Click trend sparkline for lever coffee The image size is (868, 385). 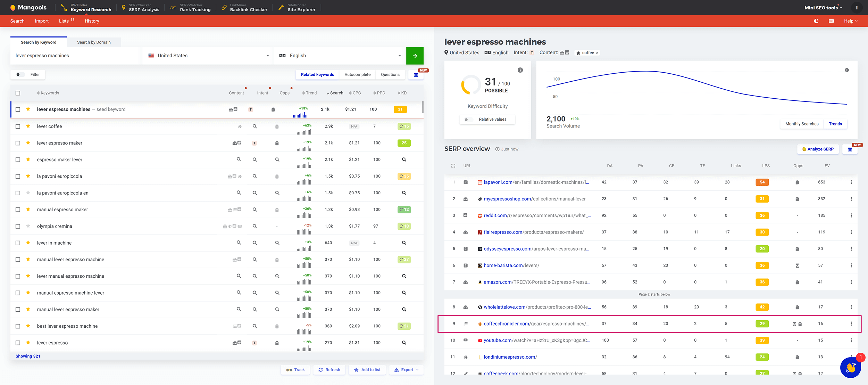pyautogui.click(x=304, y=132)
